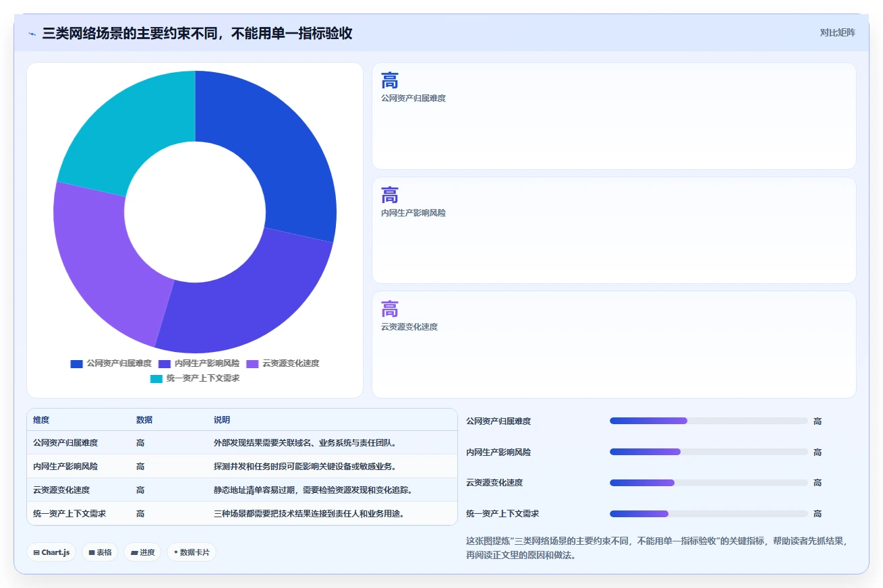Click the 云资源变化速度 progress bar
The height and width of the screenshot is (588, 883).
point(708,483)
